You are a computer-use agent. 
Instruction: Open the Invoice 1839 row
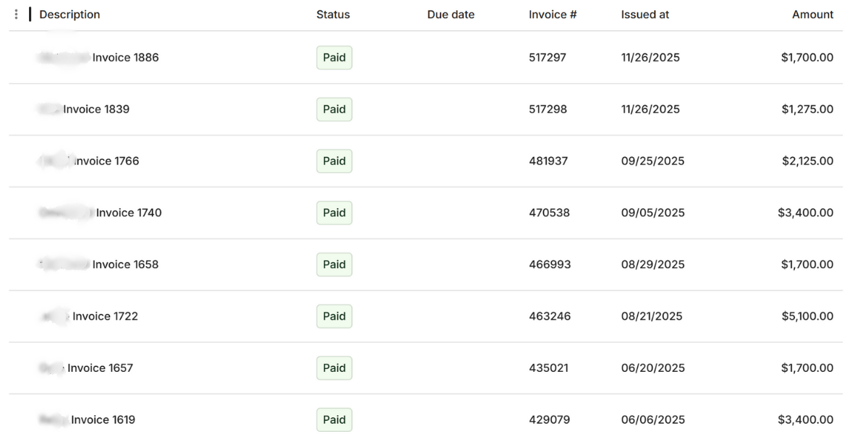click(96, 109)
